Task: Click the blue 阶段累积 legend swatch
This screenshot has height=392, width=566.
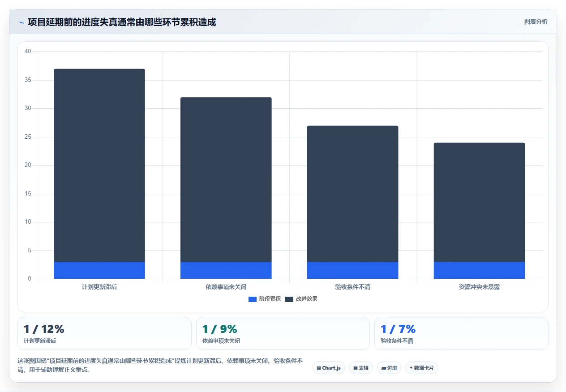Action: tap(253, 299)
